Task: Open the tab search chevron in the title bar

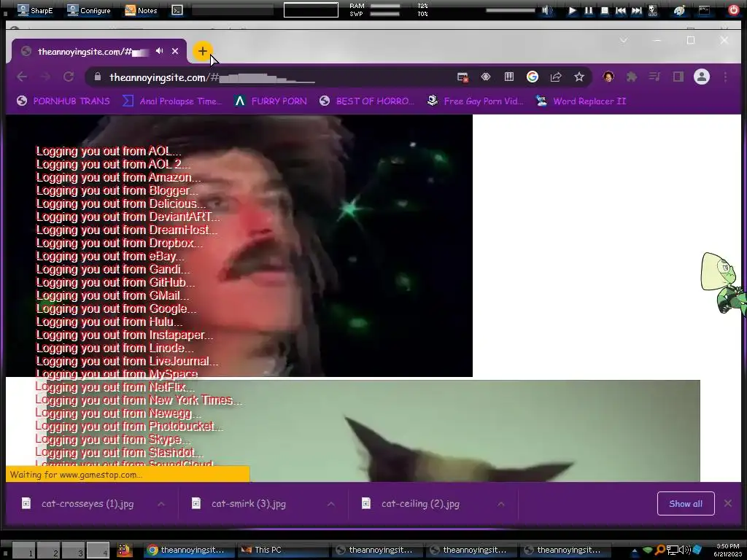Action: 623,41
